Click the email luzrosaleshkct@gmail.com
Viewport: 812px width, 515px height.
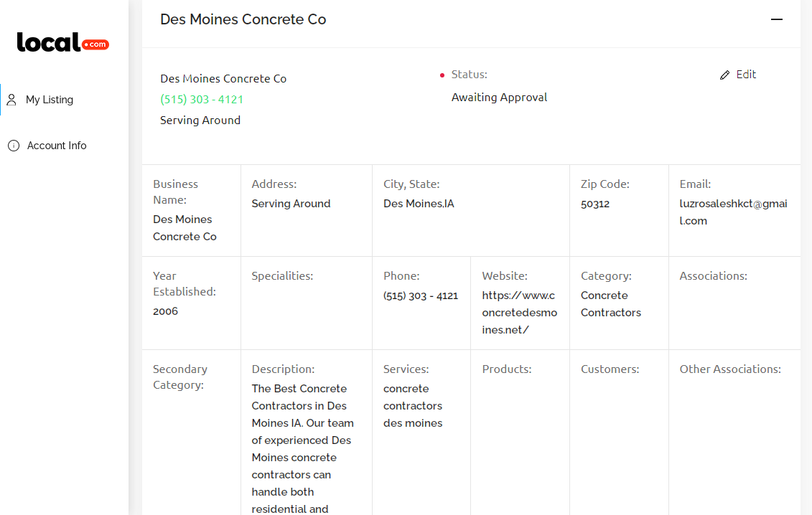[x=733, y=212]
